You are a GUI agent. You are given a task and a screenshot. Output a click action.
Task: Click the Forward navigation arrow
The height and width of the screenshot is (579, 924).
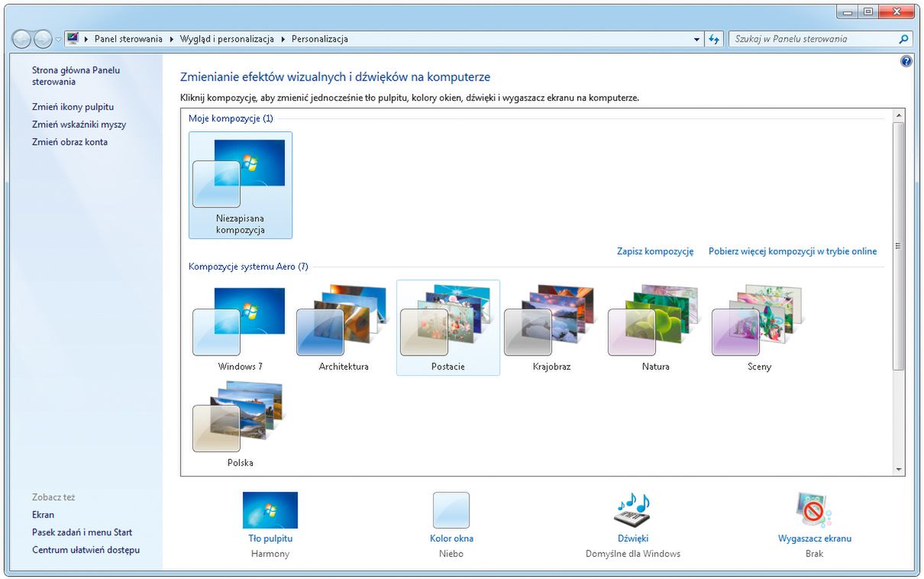43,39
